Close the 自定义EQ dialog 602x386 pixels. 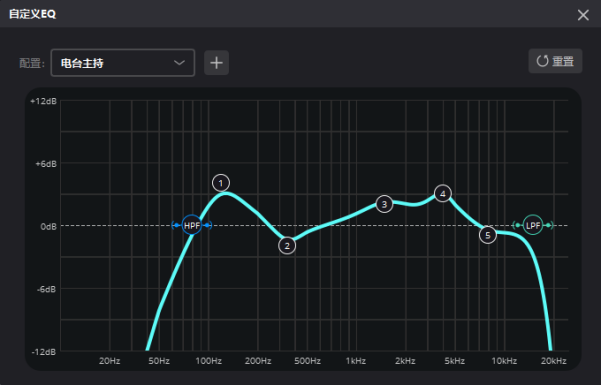pyautogui.click(x=583, y=15)
